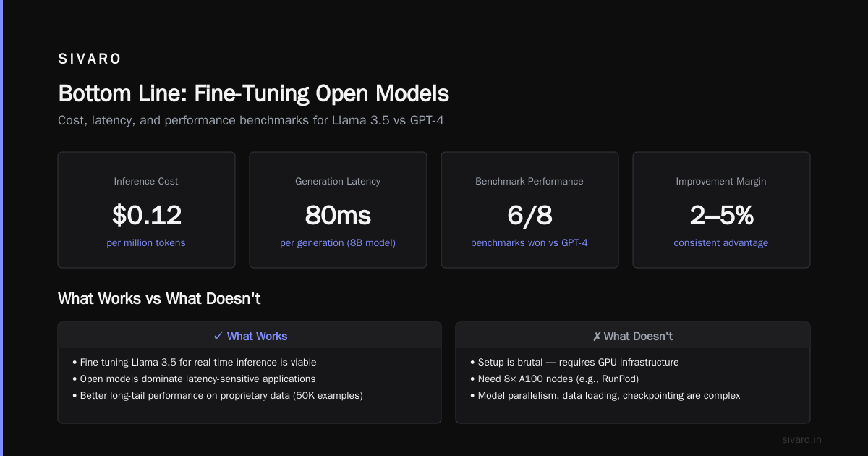Click the 80ms latency value
Screen dimensions: 868x456
pyautogui.click(x=338, y=215)
